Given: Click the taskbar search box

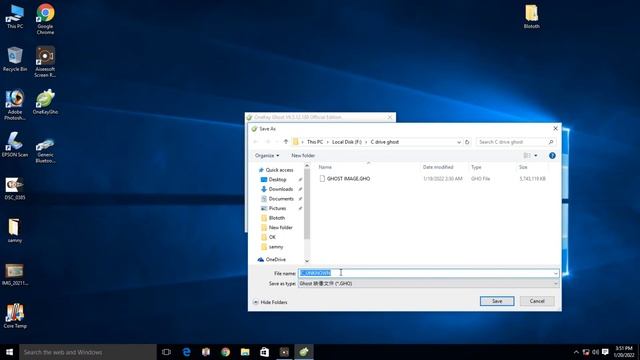Looking at the screenshot, I should 88,352.
